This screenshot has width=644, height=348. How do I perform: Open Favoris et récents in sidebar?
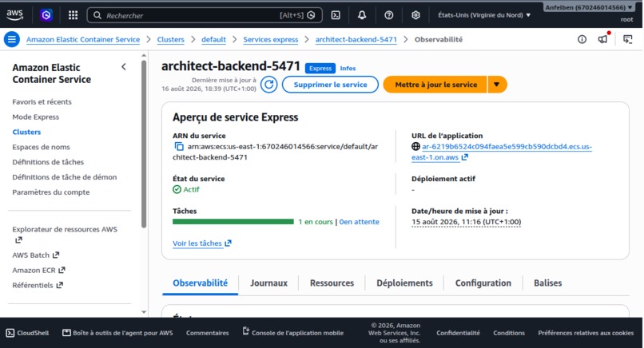(42, 102)
